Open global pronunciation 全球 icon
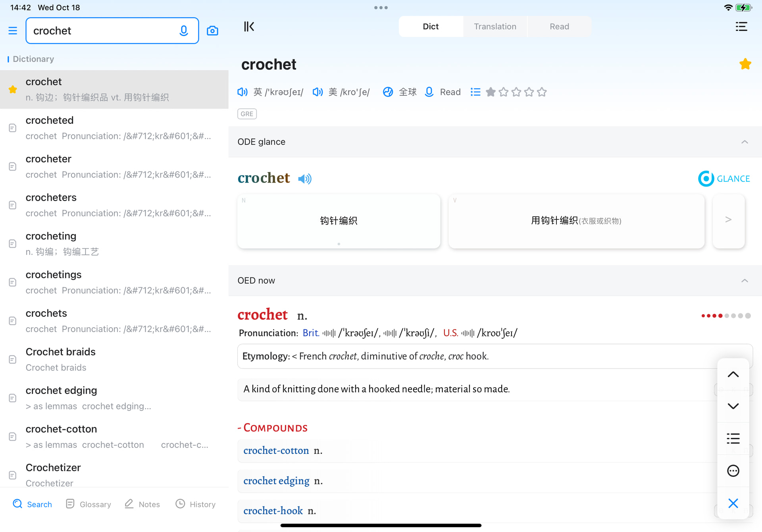This screenshot has height=532, width=762. 388,92
